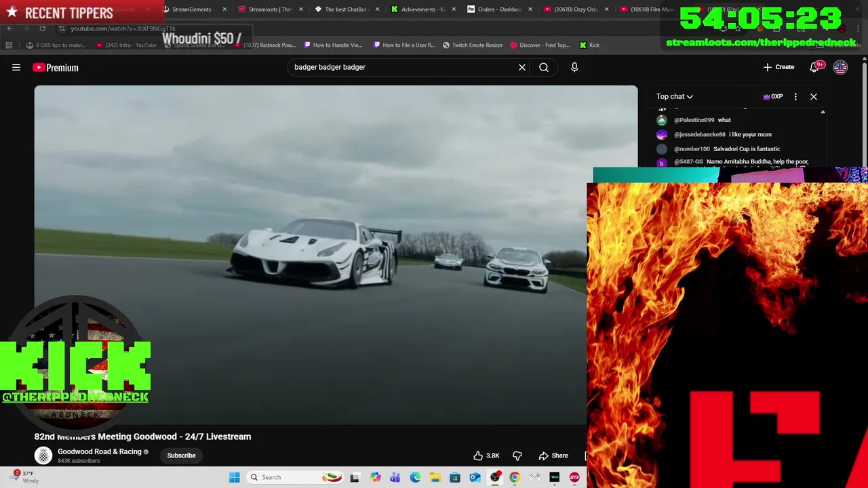Open the Goodwood Road & Racing channel name
This screenshot has height=488, width=868.
coord(100,451)
